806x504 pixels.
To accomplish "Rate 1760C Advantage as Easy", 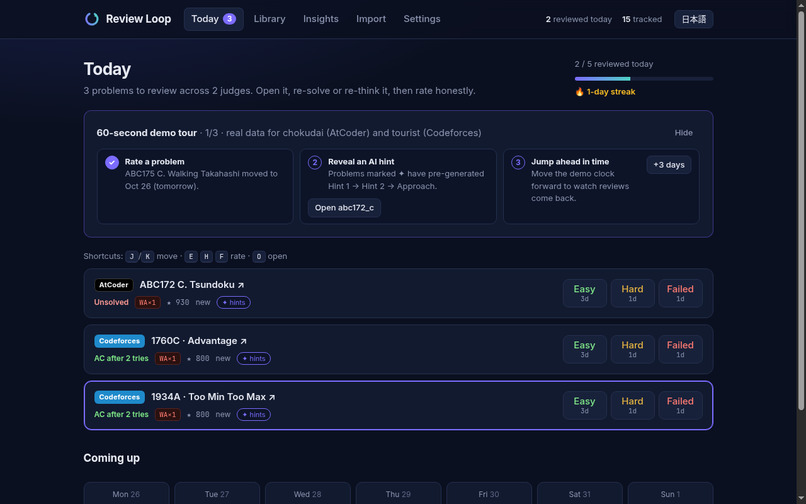I will point(584,349).
